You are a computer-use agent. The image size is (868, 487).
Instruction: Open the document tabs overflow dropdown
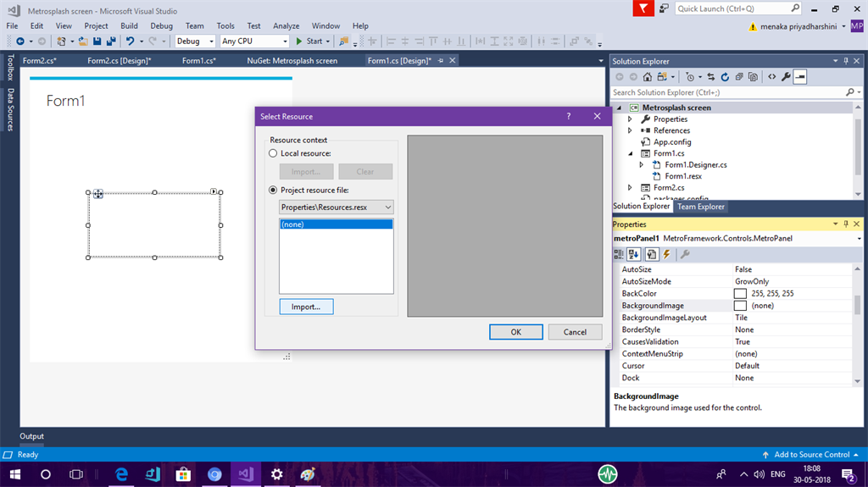[601, 61]
